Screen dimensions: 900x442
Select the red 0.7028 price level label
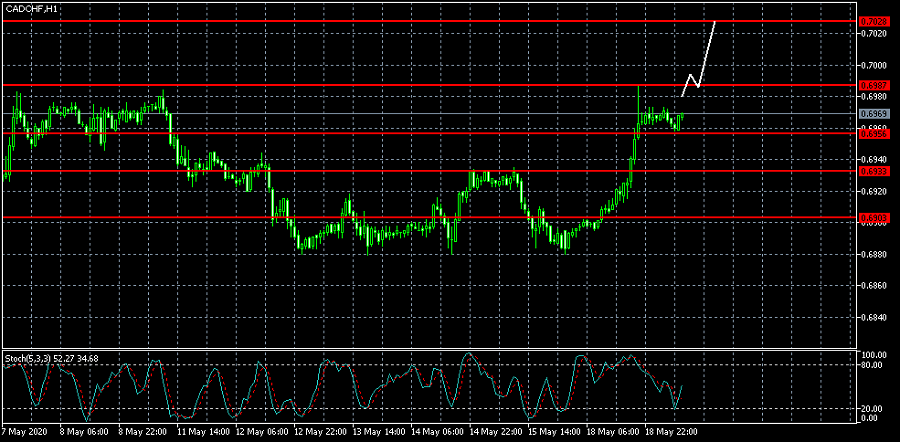873,21
